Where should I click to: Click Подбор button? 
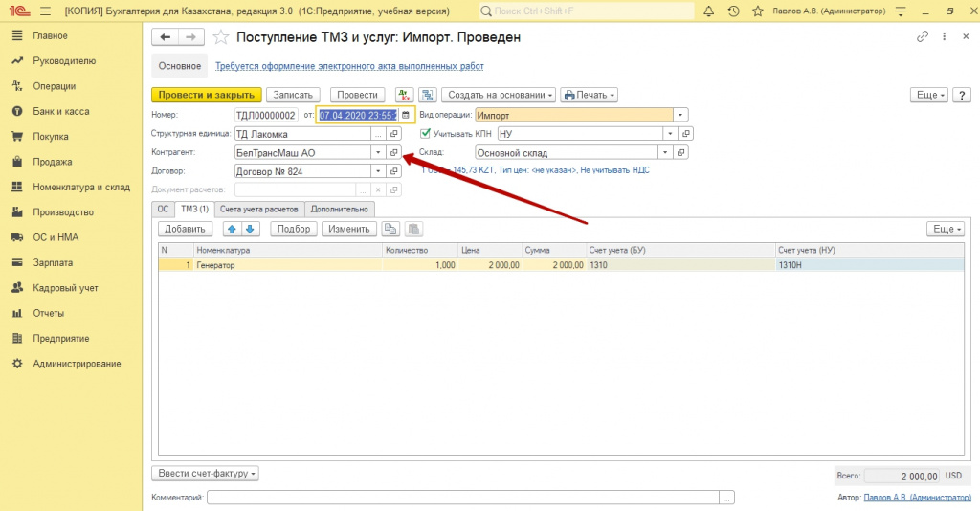(294, 230)
